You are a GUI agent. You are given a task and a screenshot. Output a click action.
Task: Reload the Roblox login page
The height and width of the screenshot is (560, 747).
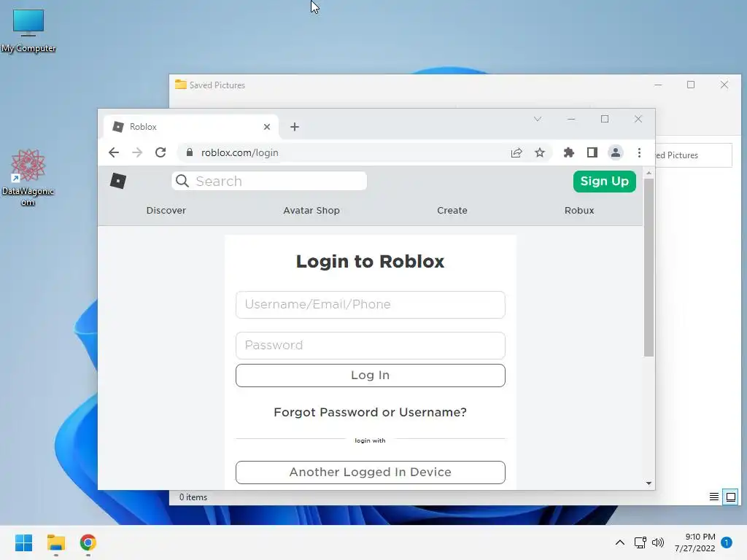click(x=160, y=152)
